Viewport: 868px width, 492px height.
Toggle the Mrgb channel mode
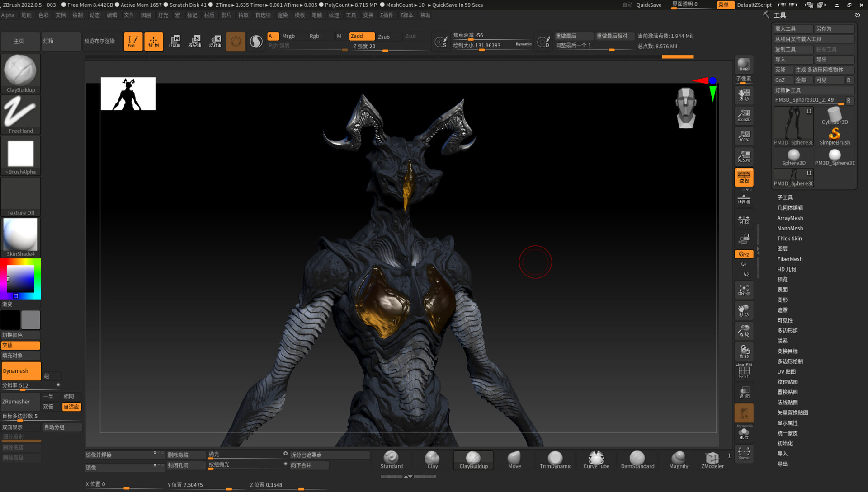tap(288, 36)
